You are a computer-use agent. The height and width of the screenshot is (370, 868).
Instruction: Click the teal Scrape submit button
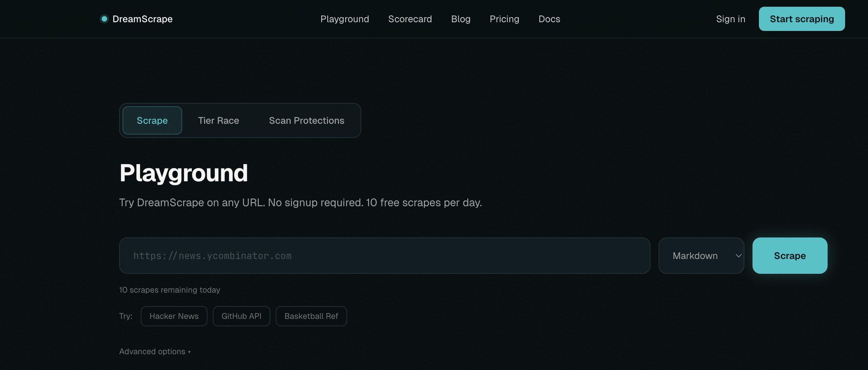click(790, 256)
